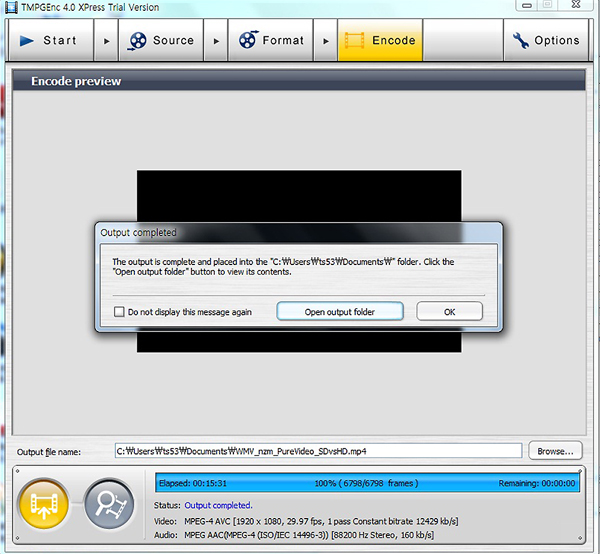Close the TMPGEnc window
This screenshot has height=554, width=600.
point(576,5)
